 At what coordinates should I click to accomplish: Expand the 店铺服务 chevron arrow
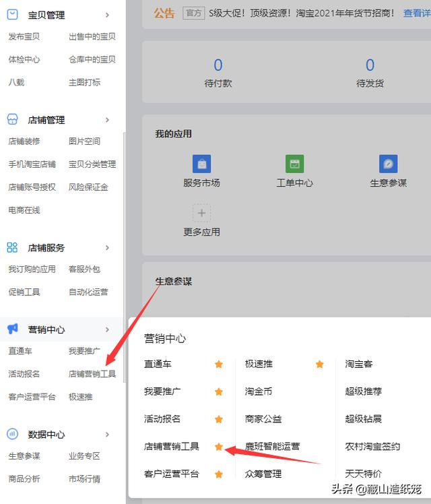[107, 247]
